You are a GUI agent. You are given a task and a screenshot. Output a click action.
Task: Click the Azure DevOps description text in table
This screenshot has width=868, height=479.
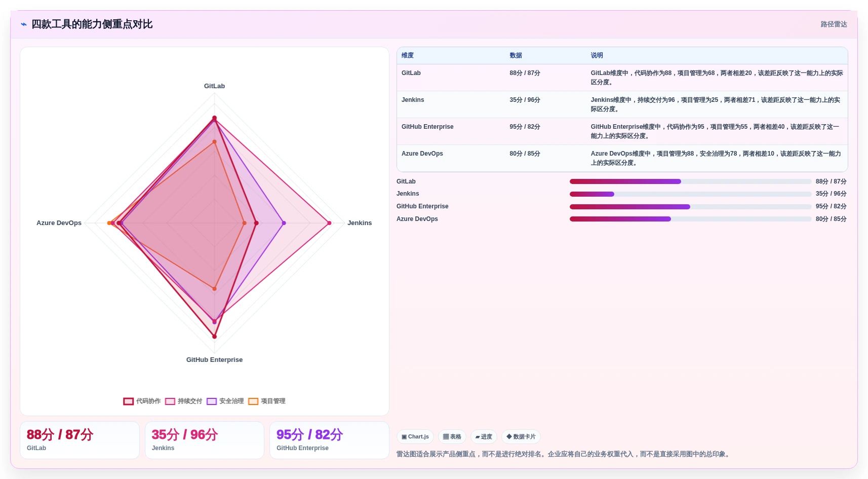(716, 158)
